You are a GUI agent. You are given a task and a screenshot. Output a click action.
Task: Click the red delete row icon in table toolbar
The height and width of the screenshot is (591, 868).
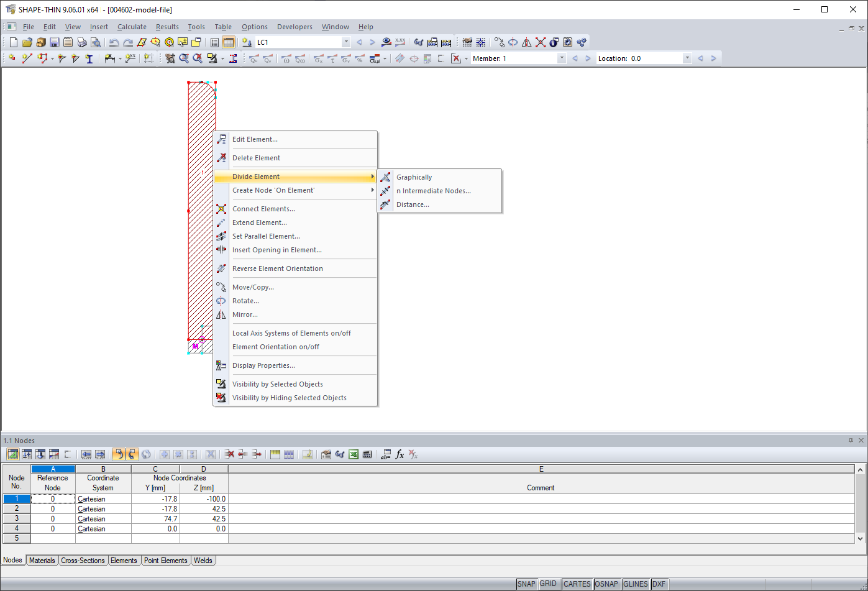pos(229,454)
